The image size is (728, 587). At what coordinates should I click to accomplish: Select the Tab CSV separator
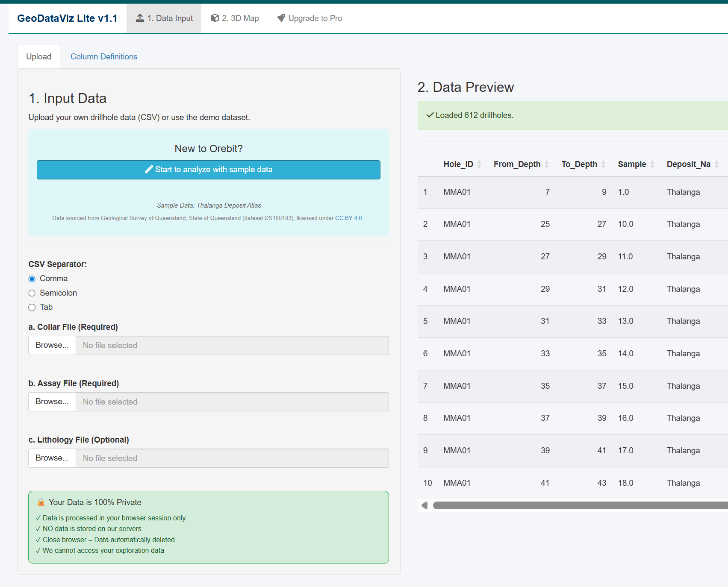pos(32,307)
